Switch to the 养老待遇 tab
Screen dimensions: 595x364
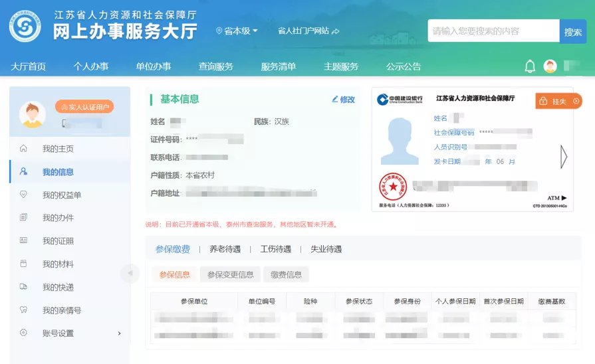pyautogui.click(x=225, y=249)
